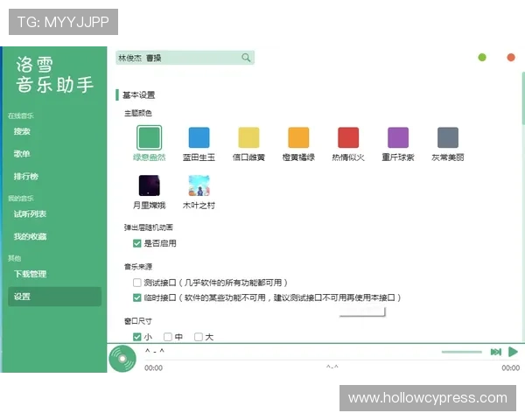
Task: Click the 洛雪音乐助手 app title
Action: pos(54,74)
